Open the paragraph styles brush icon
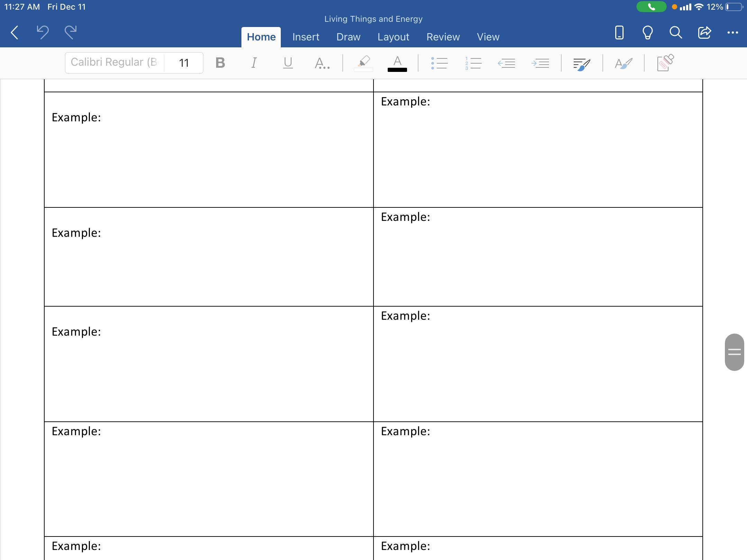The width and height of the screenshot is (747, 560). click(582, 64)
